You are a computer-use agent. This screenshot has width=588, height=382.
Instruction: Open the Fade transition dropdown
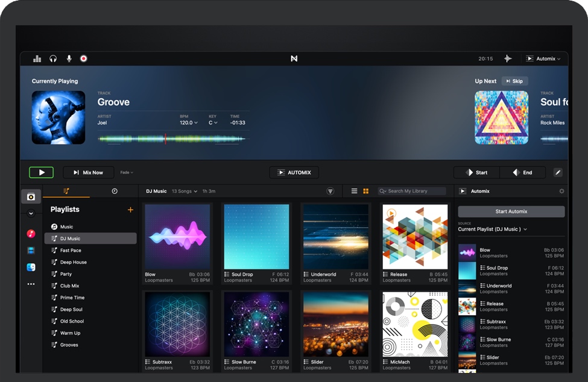127,173
